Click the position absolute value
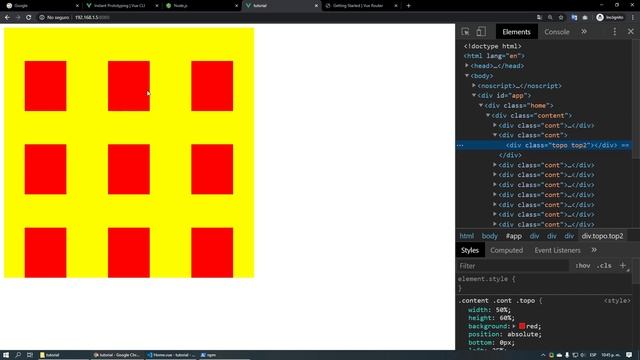The image size is (640, 360). click(x=523, y=334)
